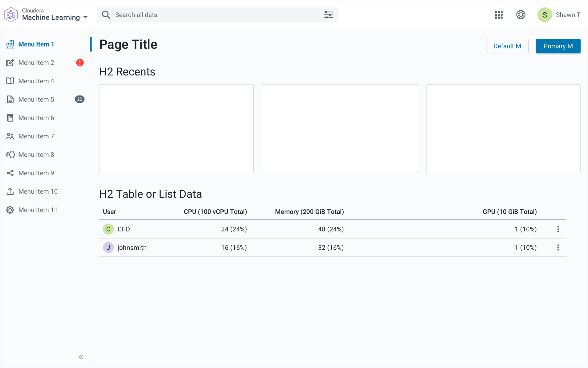The height and width of the screenshot is (368, 588).
Task: Open Menu Item 10
Action: point(38,191)
